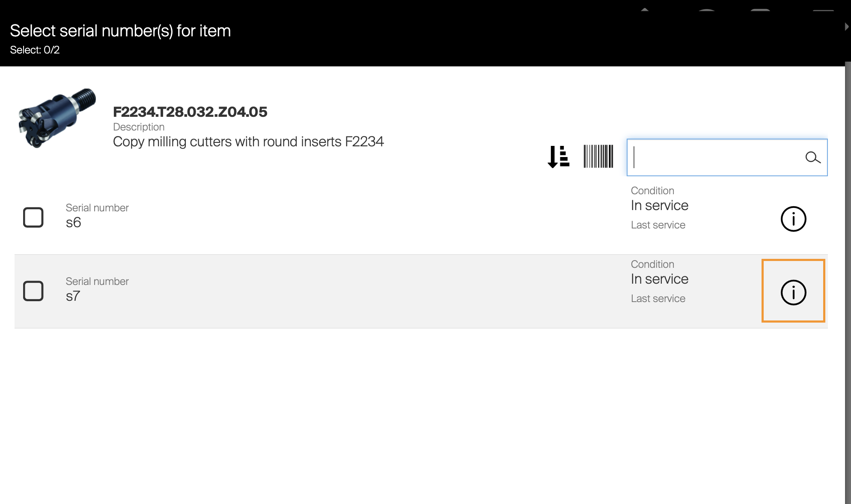Viewport: 851px width, 504px height.
Task: Click into the serial number search field
Action: tap(715, 157)
